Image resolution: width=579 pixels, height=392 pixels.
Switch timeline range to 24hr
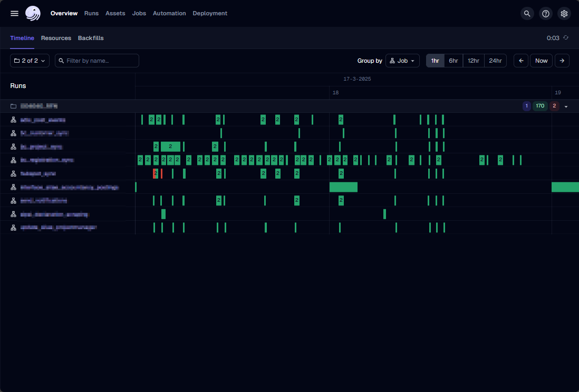click(495, 61)
